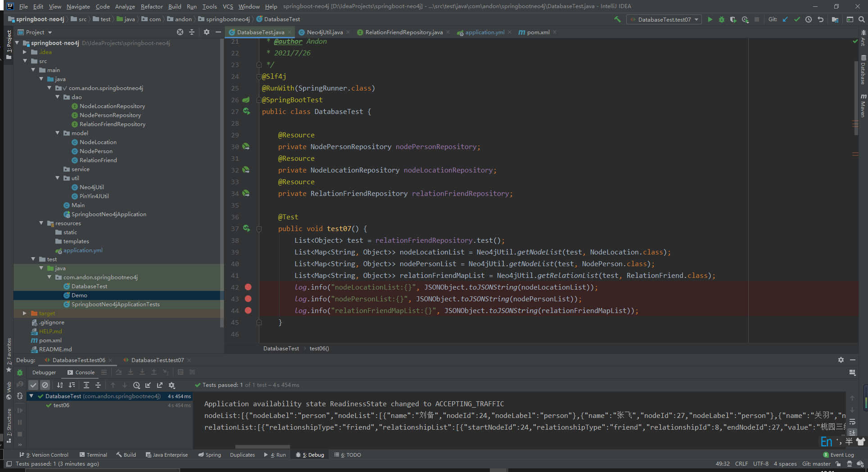Screen dimensions: 868x472
Task: Click Import Tests icon in debug toolbar
Action: point(148,385)
